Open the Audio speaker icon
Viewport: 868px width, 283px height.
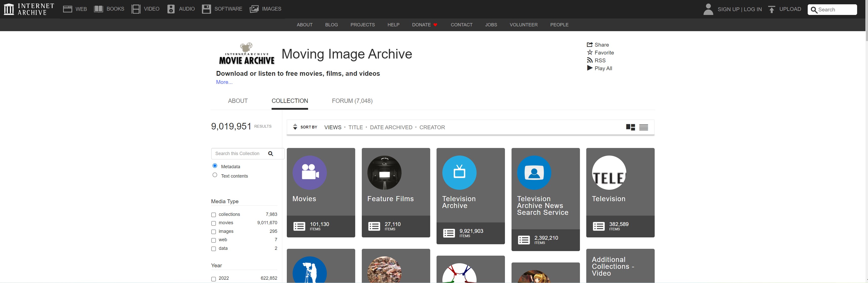171,9
